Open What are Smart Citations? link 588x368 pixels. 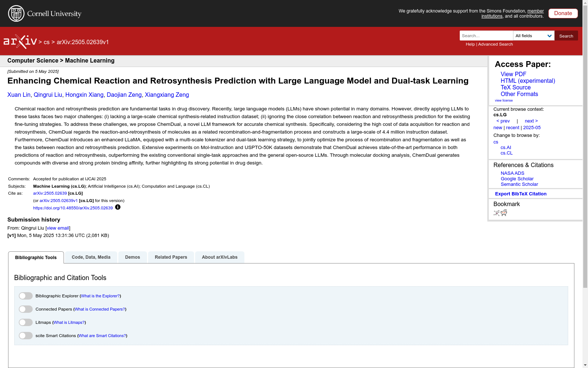click(x=103, y=336)
